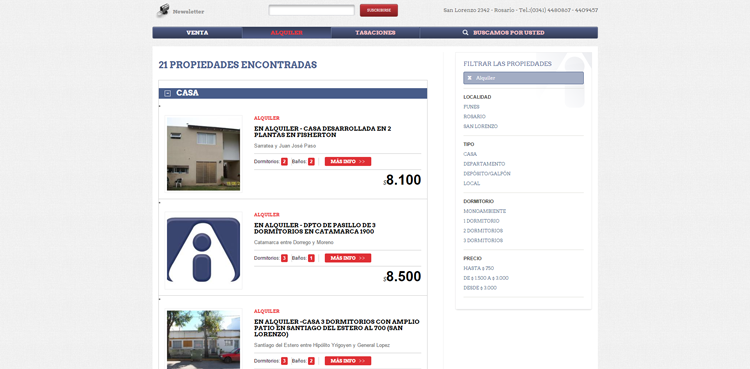The width and height of the screenshot is (750, 369).
Task: Filter by FUNES locality
Action: point(472,107)
